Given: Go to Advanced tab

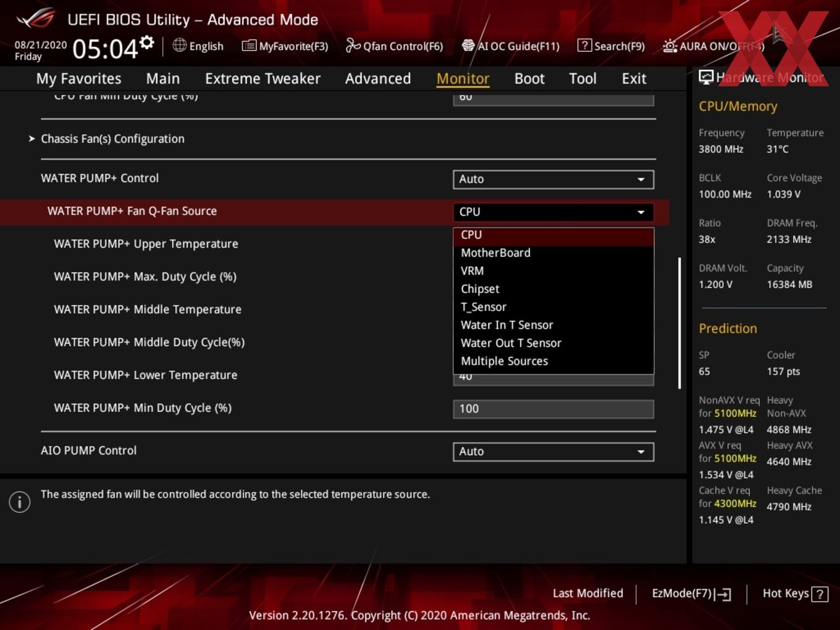Looking at the screenshot, I should point(378,78).
